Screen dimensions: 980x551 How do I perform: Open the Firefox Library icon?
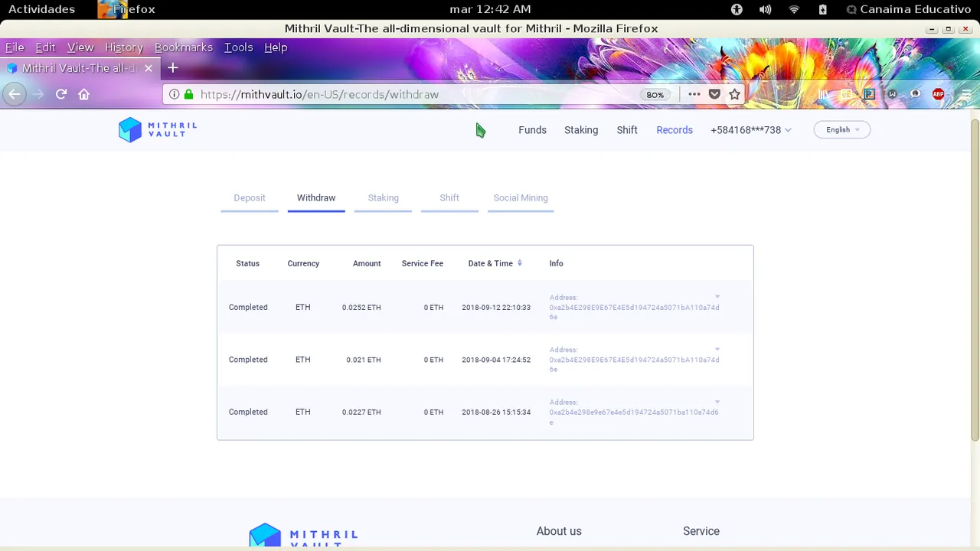coord(823,94)
